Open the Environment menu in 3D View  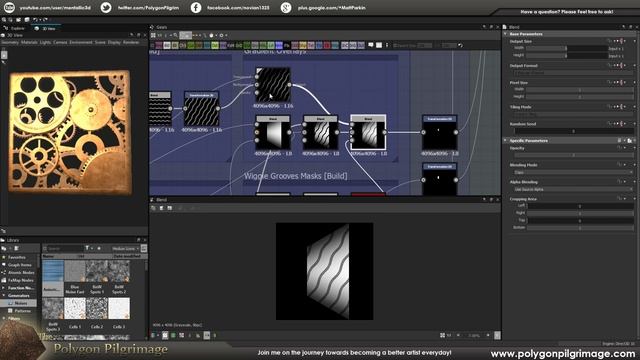tap(81, 42)
